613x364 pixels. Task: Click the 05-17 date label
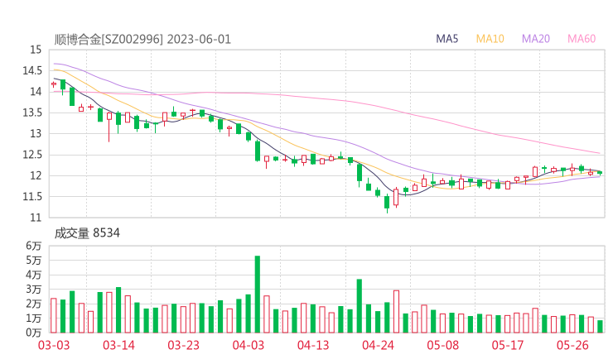(508, 345)
